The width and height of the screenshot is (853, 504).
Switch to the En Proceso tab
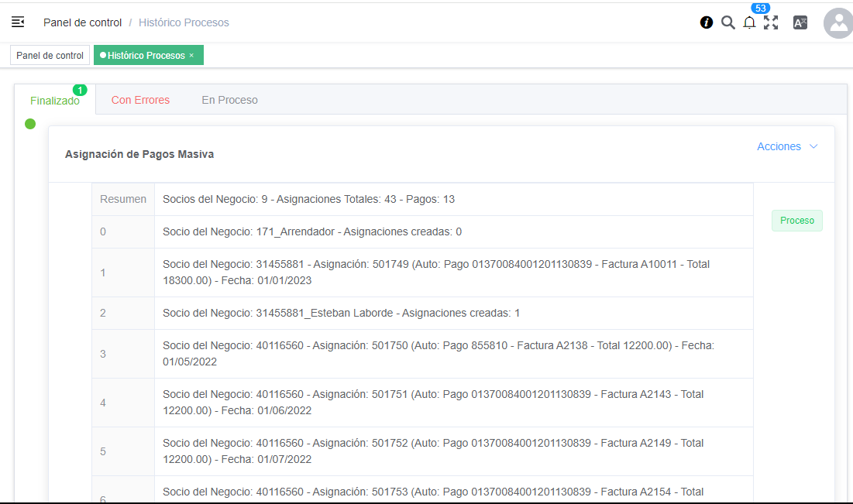pyautogui.click(x=229, y=100)
